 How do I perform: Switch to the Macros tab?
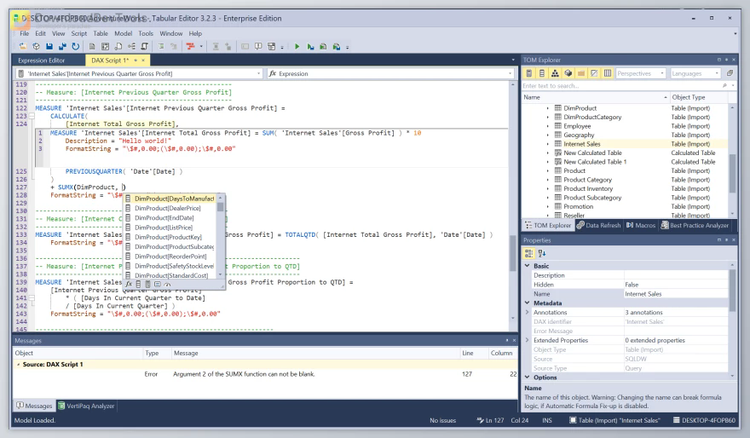(641, 225)
